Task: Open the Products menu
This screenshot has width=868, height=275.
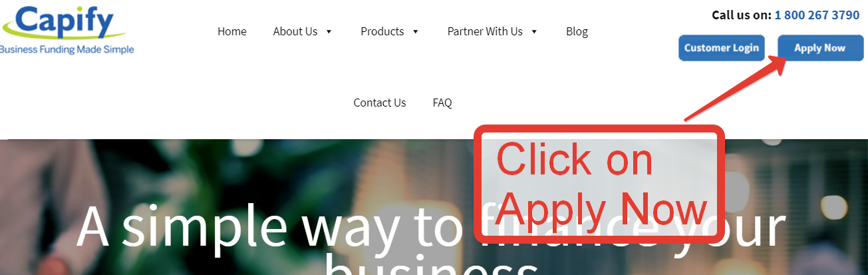Action: coord(382,31)
